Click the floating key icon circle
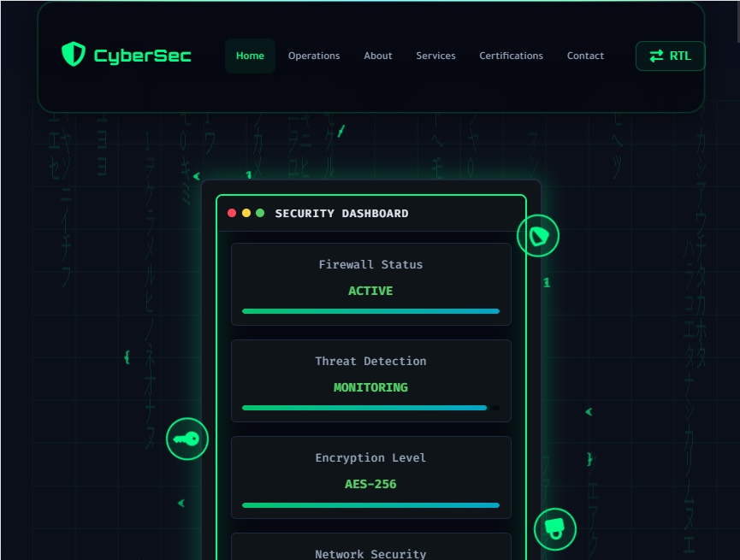This screenshot has width=740, height=560. tap(187, 439)
